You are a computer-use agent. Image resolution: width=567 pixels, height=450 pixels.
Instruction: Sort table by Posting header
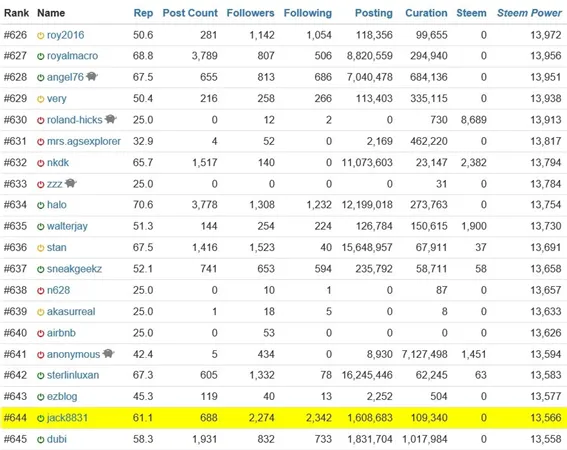point(374,13)
